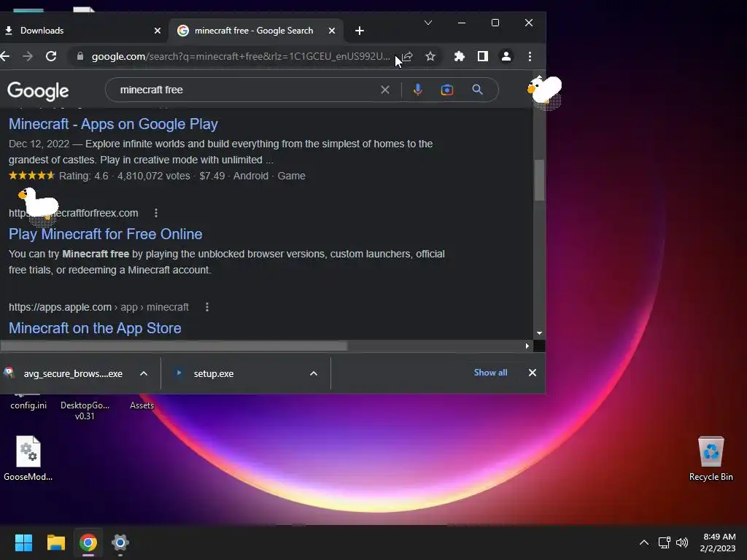The height and width of the screenshot is (560, 747).
Task: Open Minecraft - Apps on Google Play
Action: (x=113, y=124)
